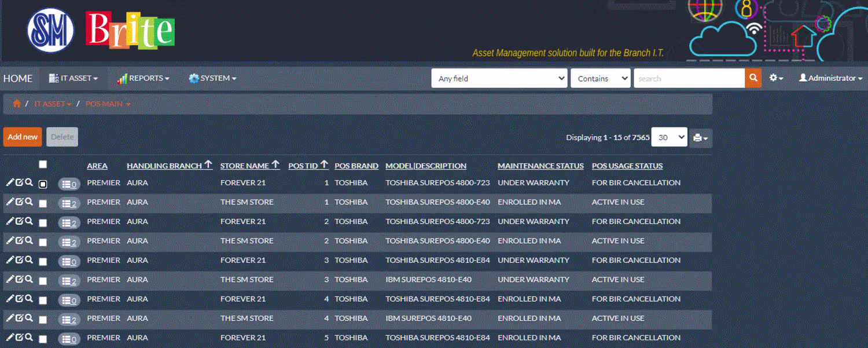Open detail list badge for FOREVER 21 POS 1
The image size is (868, 348).
69,184
